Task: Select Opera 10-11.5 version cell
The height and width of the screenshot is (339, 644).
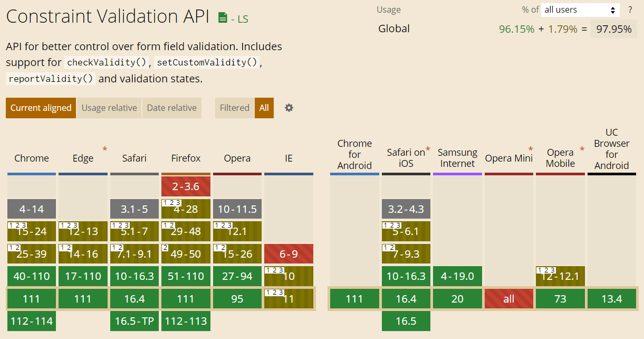Action: 237,209
